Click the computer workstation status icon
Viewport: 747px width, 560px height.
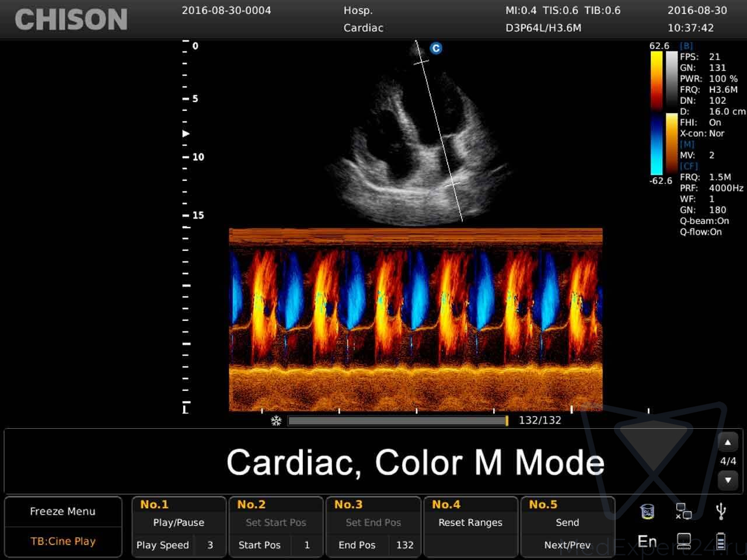[x=683, y=542]
